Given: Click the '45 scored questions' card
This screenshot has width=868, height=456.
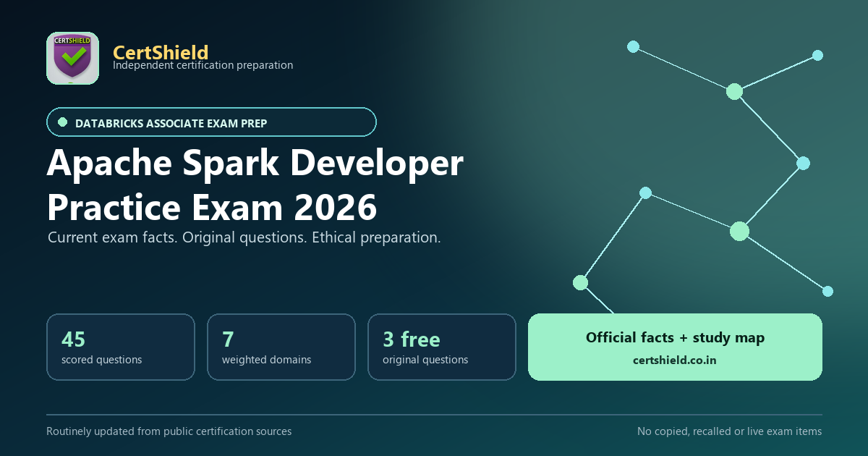Looking at the screenshot, I should 121,347.
